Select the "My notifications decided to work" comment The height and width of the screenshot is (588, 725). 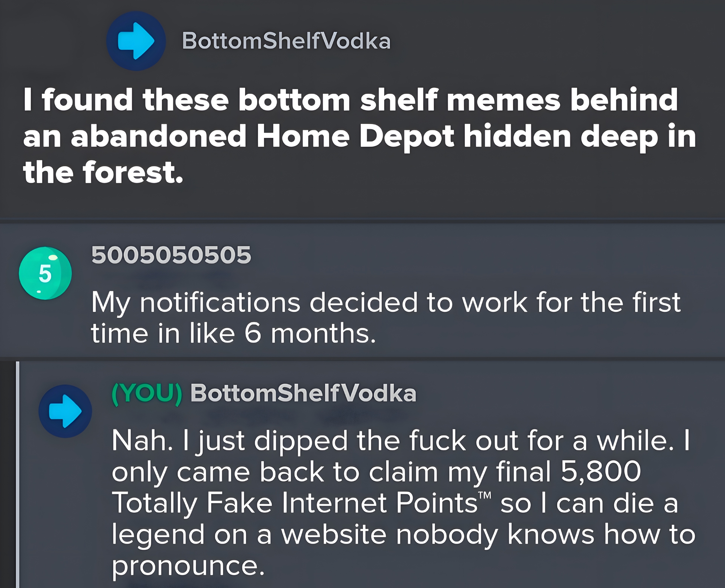[x=386, y=317]
